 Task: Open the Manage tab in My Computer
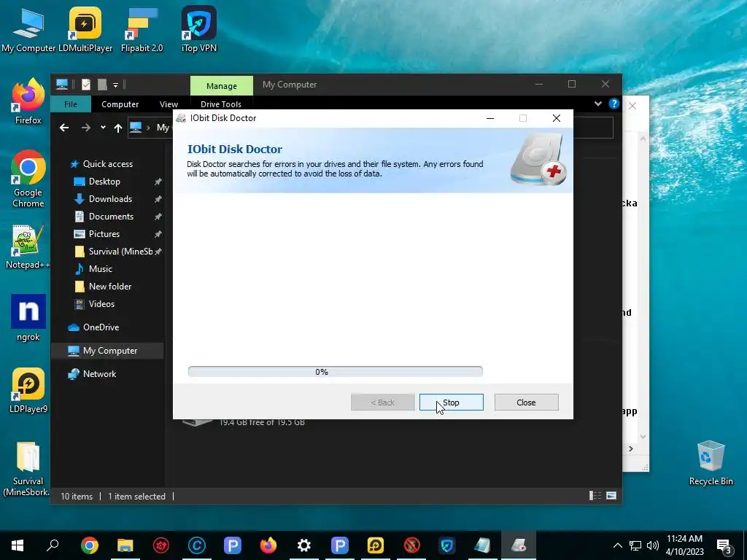tap(222, 86)
